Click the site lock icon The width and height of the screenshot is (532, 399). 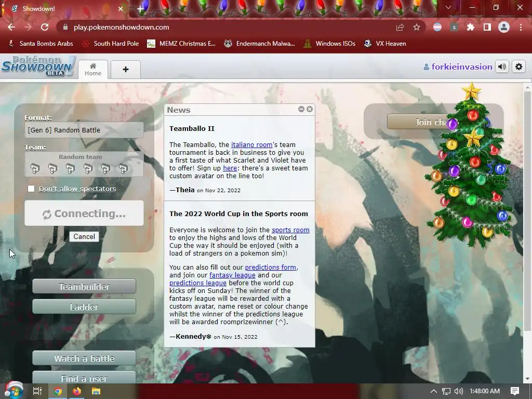[66, 27]
